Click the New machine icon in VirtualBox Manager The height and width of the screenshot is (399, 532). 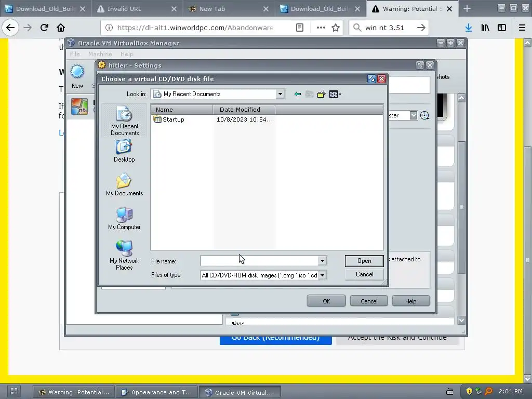(x=77, y=76)
